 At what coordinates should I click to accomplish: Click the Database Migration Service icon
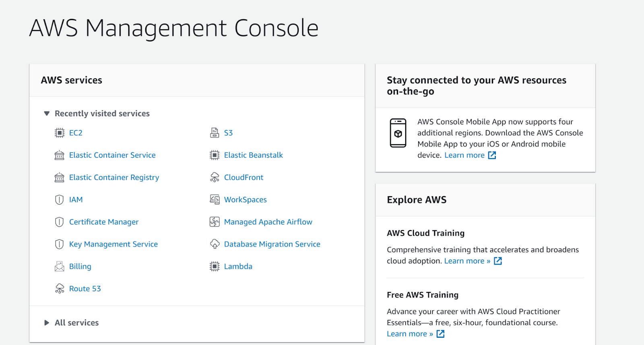tap(215, 244)
